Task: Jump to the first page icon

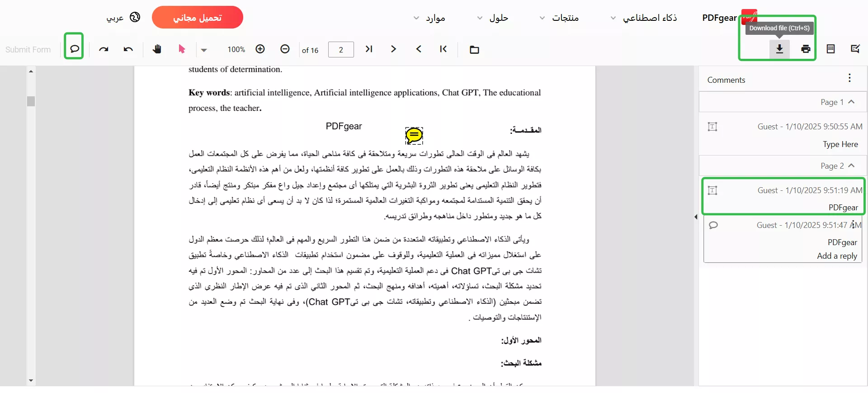Action: [443, 49]
